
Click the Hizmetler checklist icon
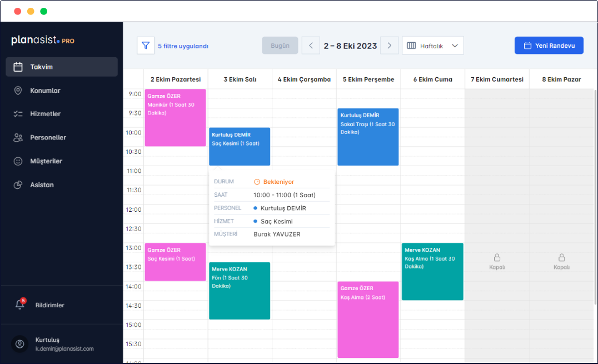pos(18,114)
